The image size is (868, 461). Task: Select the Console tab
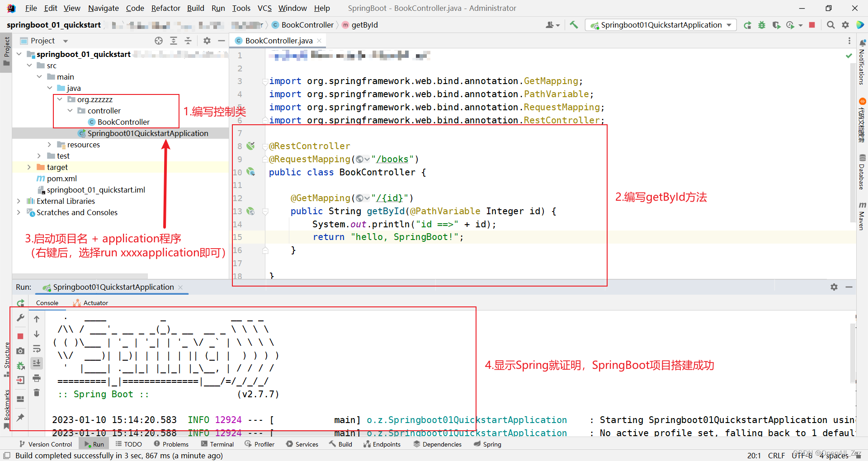(x=47, y=303)
